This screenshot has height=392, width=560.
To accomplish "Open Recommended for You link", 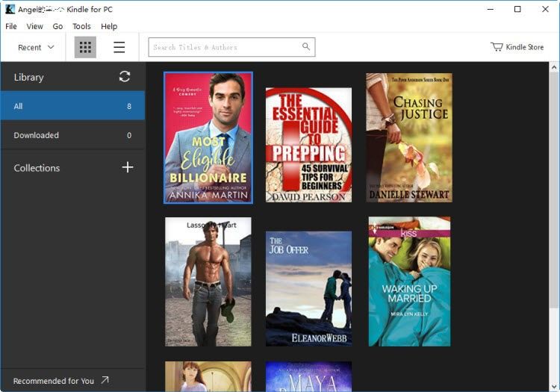I will pos(54,381).
